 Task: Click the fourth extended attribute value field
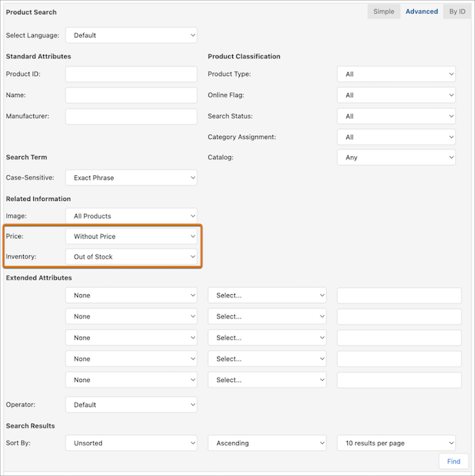point(399,359)
